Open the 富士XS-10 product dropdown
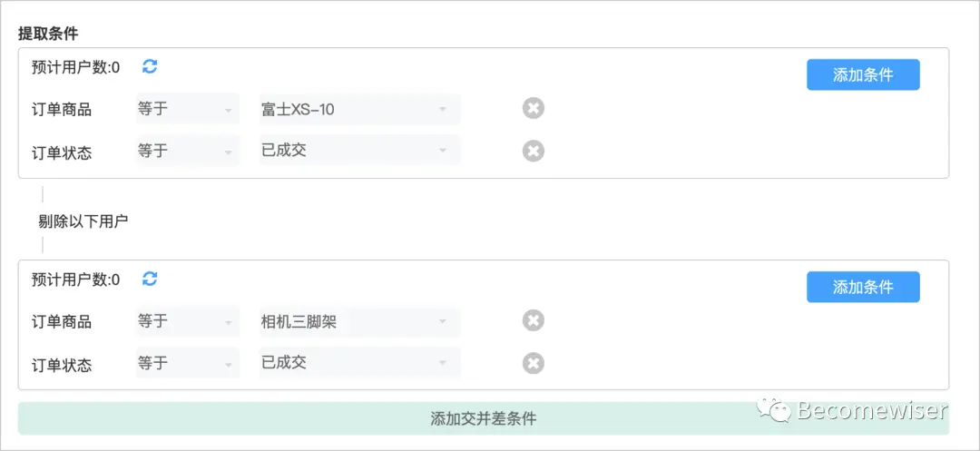 [x=359, y=110]
